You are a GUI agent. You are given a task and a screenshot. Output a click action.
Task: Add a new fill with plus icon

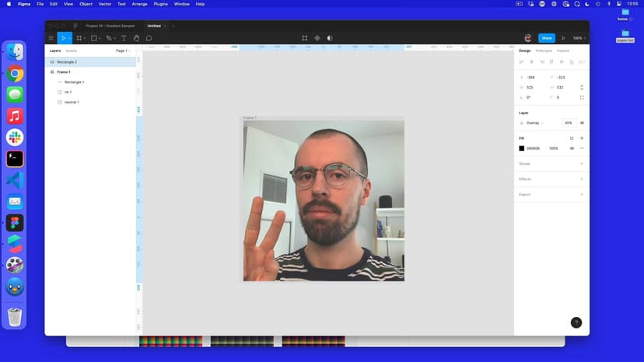(x=582, y=138)
